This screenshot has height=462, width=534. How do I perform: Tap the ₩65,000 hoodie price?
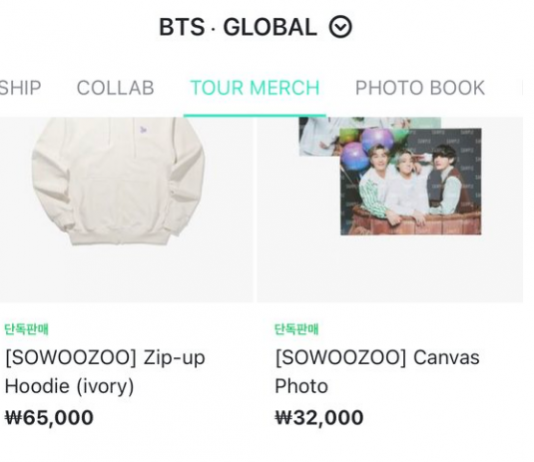click(x=49, y=417)
